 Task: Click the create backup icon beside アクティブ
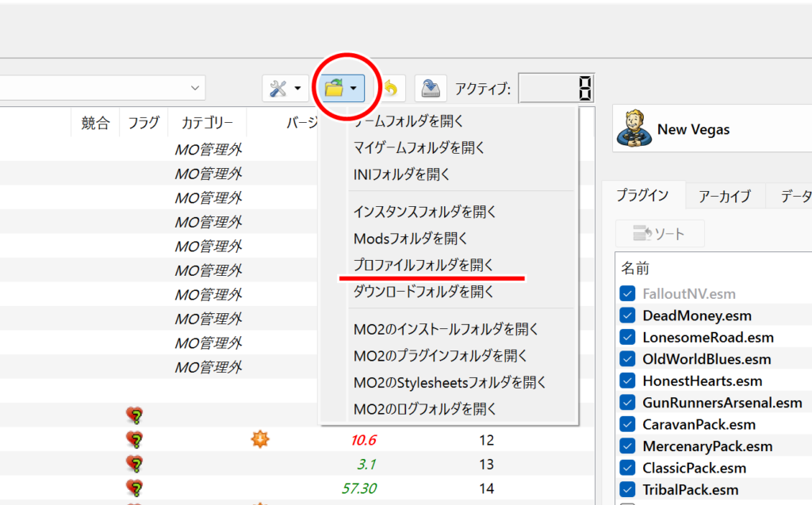pyautogui.click(x=431, y=89)
